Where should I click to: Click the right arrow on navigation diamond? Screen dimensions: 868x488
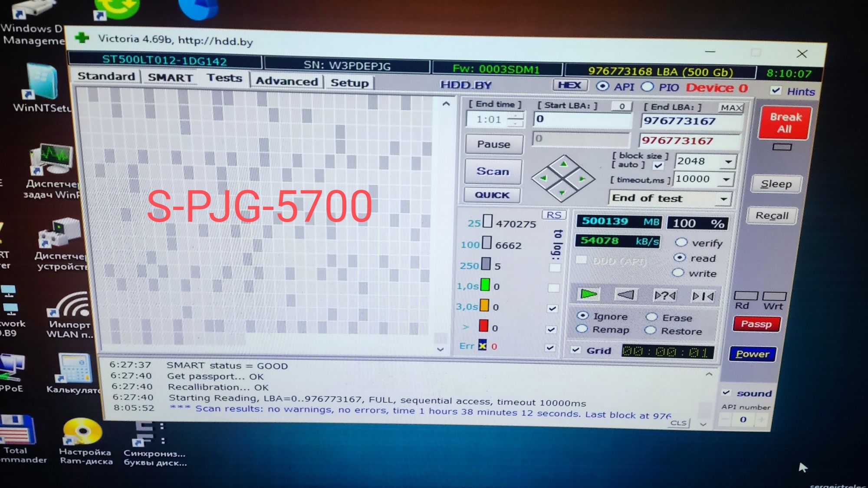coord(582,179)
